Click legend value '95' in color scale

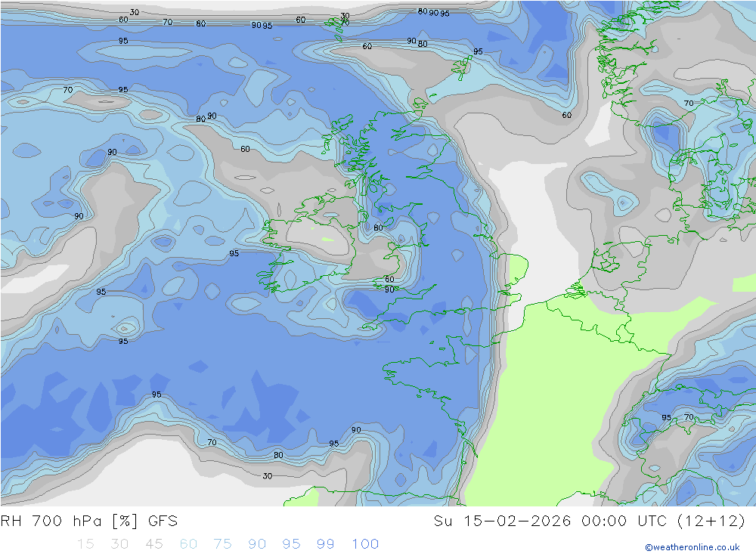click(x=291, y=544)
